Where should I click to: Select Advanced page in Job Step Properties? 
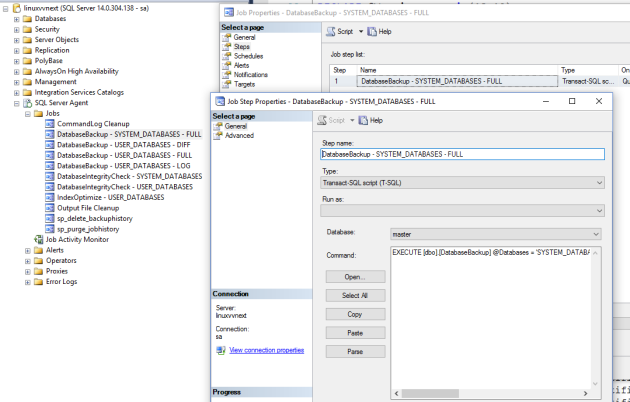pyautogui.click(x=239, y=136)
